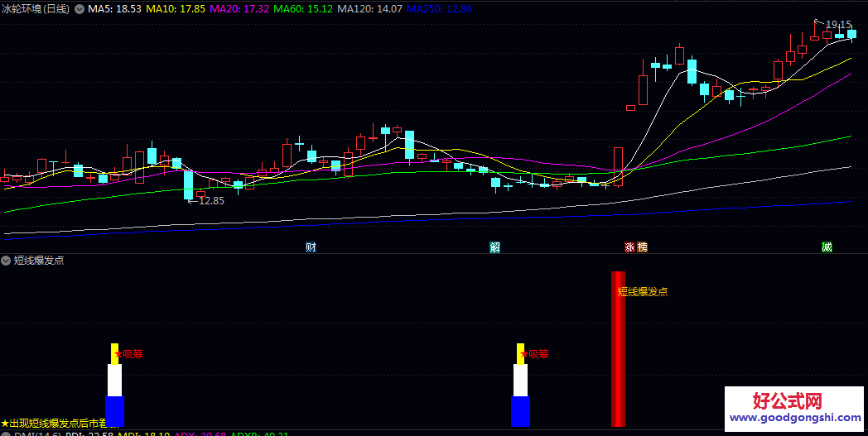Open the 财 financial info marker
This screenshot has height=436, width=868.
pyautogui.click(x=311, y=247)
